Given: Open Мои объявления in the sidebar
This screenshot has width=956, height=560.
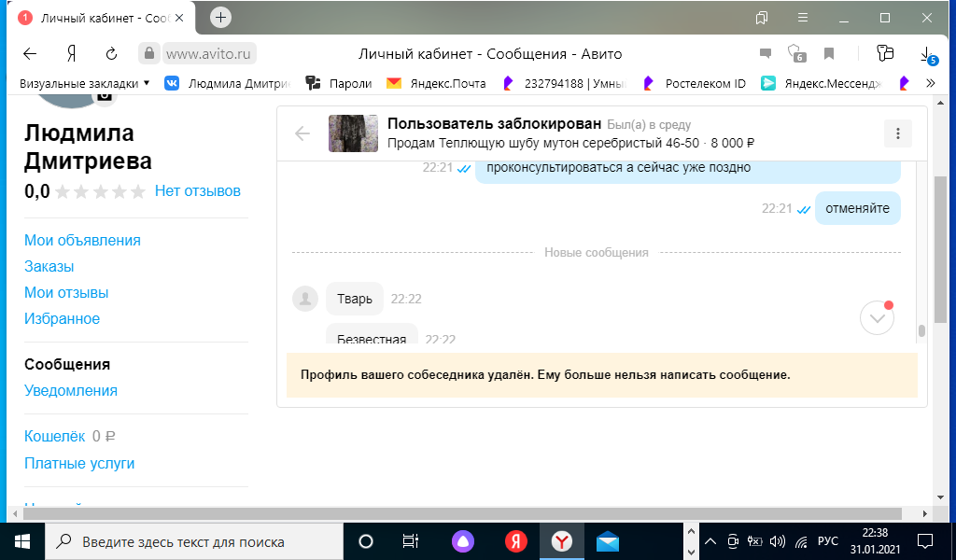Looking at the screenshot, I should tap(82, 240).
